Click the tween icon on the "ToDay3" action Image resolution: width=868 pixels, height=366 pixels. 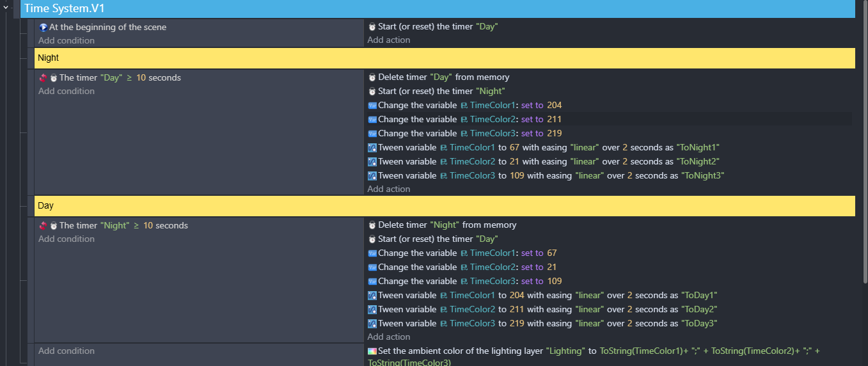372,324
